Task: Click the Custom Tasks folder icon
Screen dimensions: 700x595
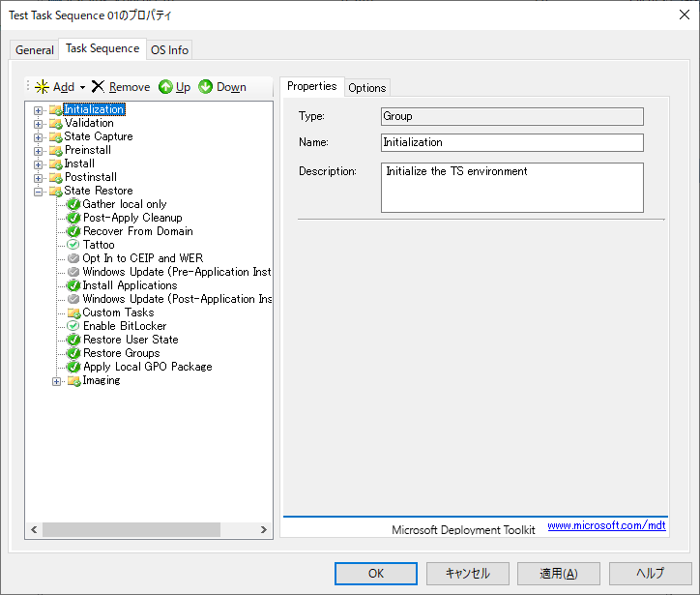Action: [x=73, y=313]
